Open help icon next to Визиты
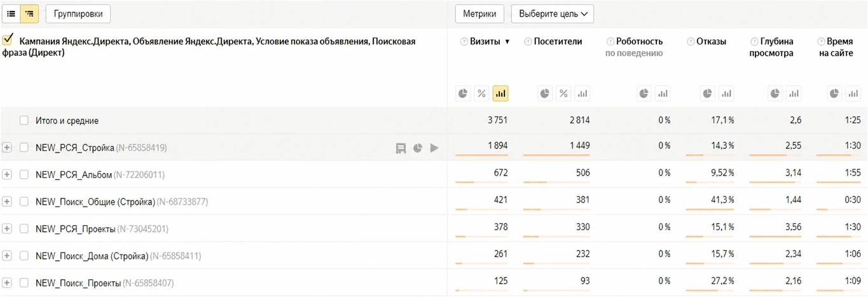The image size is (868, 297). [x=464, y=42]
